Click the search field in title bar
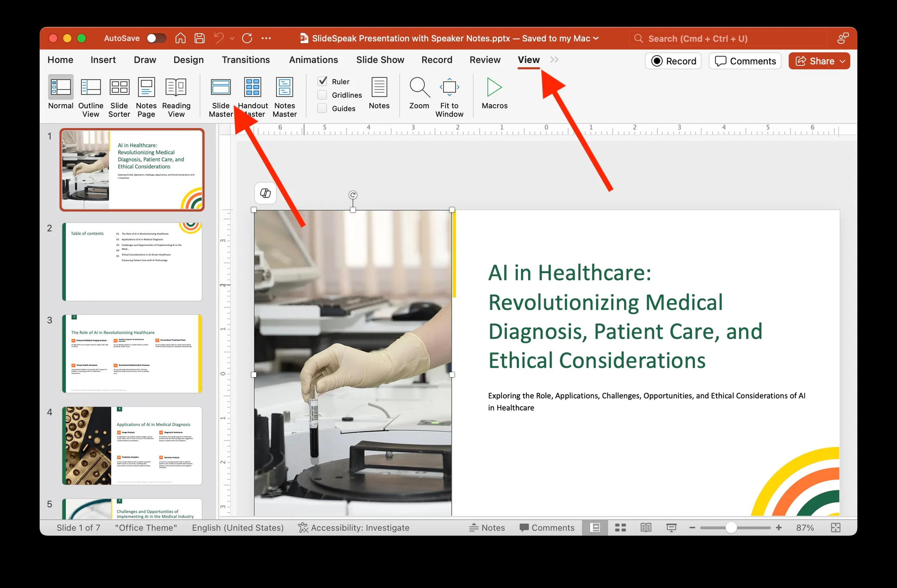Screen dimensions: 897x588 point(728,39)
